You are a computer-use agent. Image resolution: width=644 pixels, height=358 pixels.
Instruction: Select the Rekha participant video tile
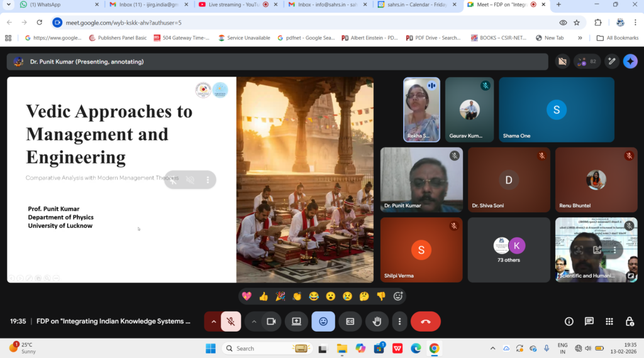[421, 109]
